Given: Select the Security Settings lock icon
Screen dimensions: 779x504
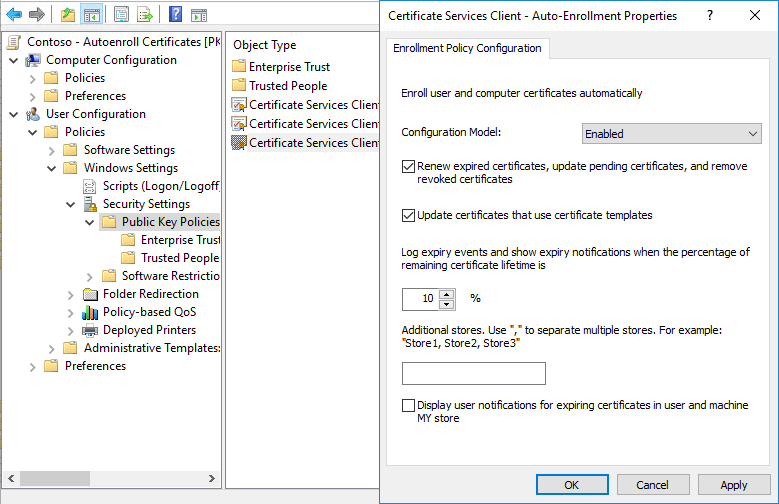Looking at the screenshot, I should [90, 204].
